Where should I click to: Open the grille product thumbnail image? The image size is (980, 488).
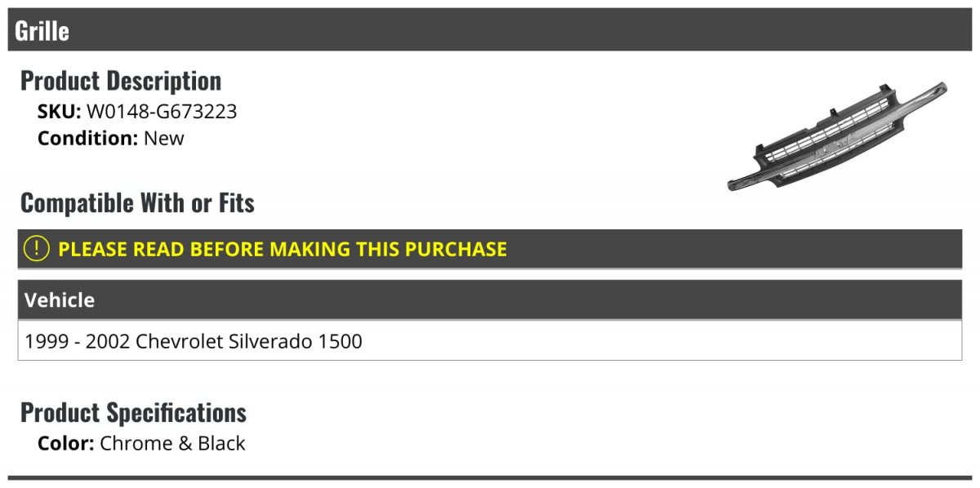point(837,136)
